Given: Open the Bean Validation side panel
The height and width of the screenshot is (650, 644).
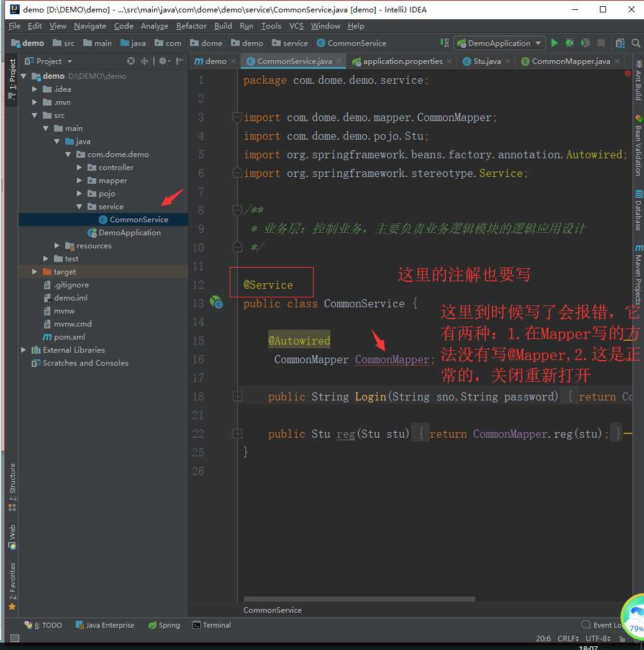Looking at the screenshot, I should 638,146.
